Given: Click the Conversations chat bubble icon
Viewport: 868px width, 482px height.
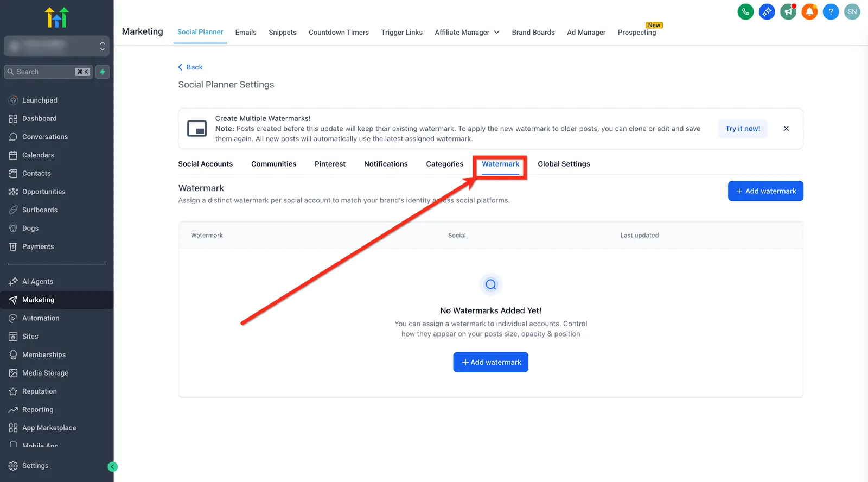Looking at the screenshot, I should 13,137.
